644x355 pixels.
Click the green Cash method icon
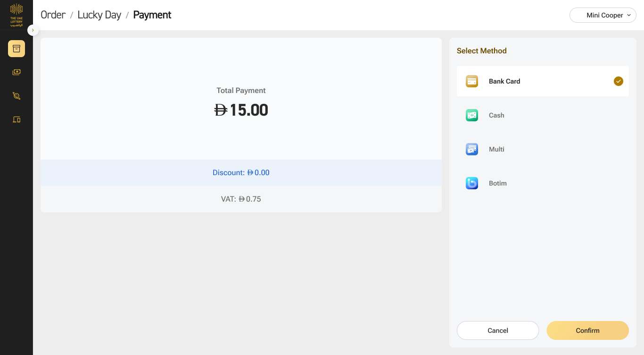[472, 115]
